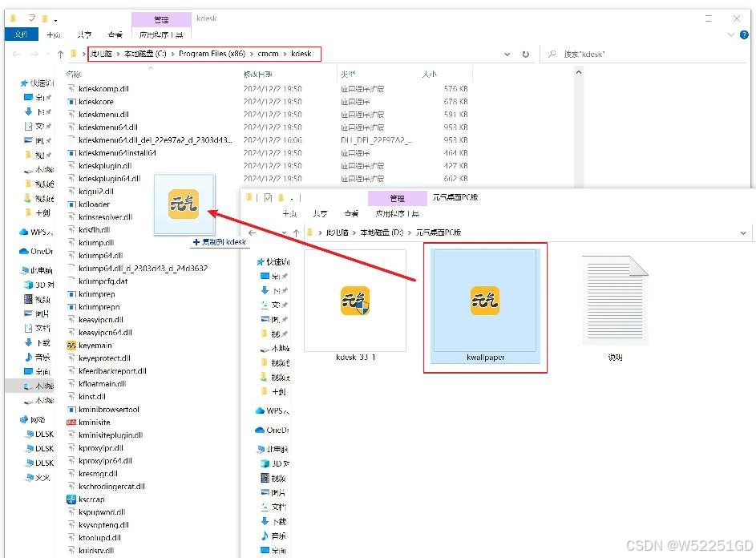
Task: Click Program Files (x86) in the breadcrumb
Action: coord(212,54)
